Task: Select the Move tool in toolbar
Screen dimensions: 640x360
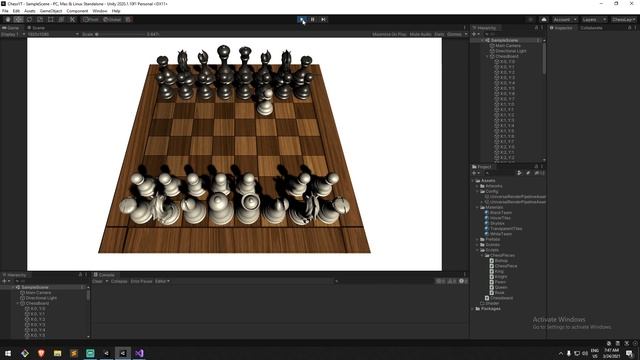Action: point(18,20)
